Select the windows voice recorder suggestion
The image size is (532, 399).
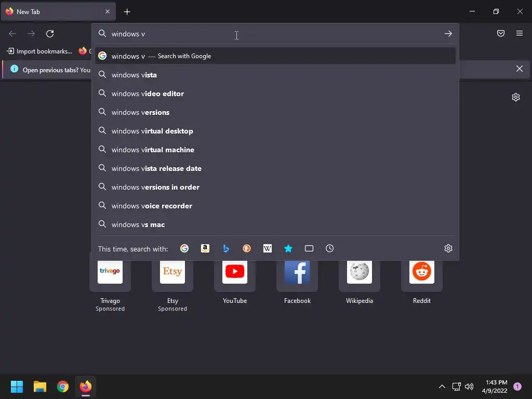[275, 206]
